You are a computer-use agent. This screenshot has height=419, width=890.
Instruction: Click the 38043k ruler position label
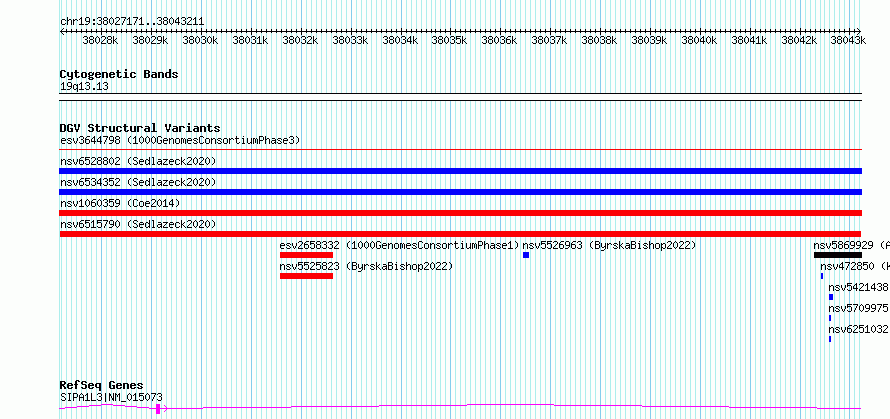click(x=848, y=40)
